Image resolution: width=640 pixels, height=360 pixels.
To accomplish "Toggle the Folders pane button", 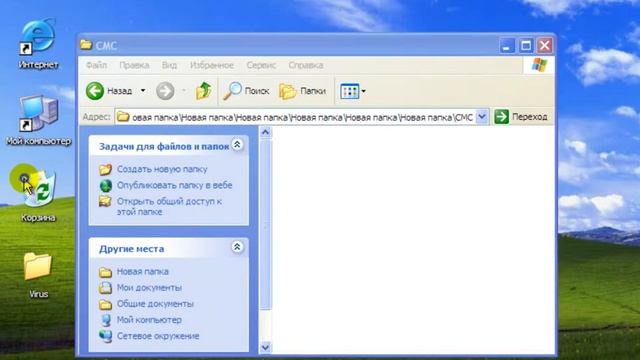I will point(302,91).
